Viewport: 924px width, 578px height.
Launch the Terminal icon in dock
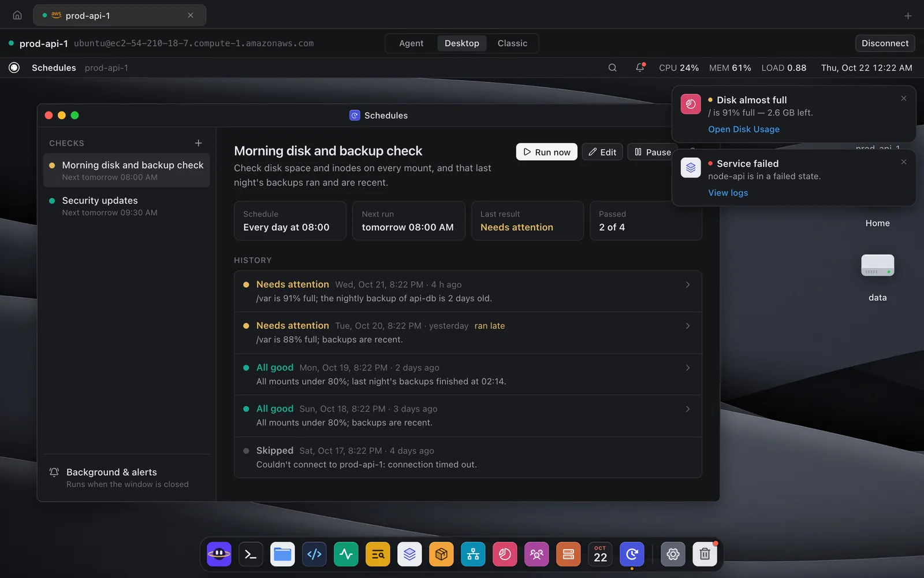tap(251, 554)
